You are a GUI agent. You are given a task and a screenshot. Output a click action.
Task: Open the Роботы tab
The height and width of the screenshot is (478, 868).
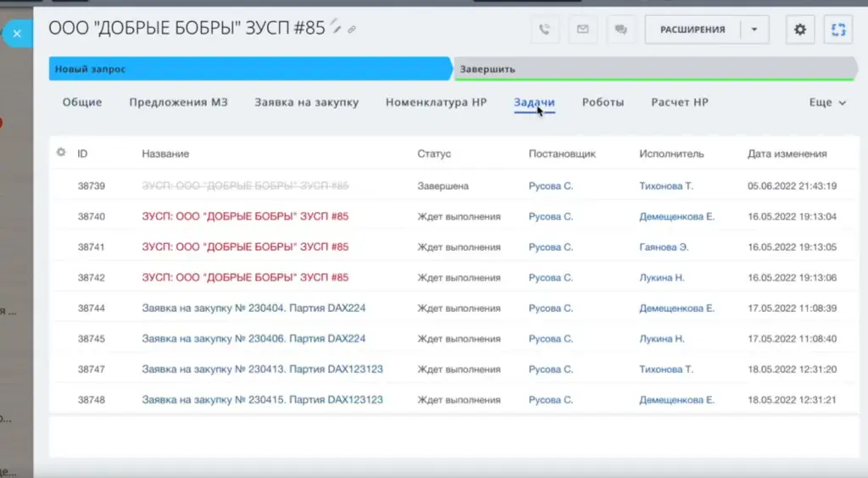coord(603,103)
